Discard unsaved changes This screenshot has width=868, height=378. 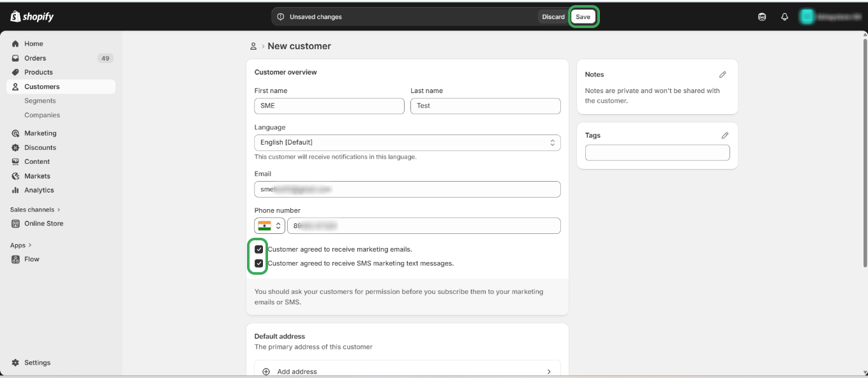(x=553, y=17)
